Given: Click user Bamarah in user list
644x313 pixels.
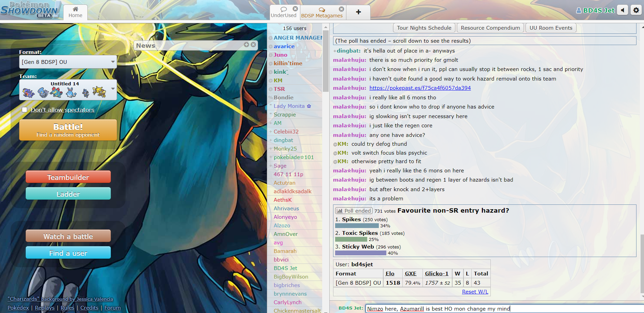Looking at the screenshot, I should pyautogui.click(x=296, y=251).
